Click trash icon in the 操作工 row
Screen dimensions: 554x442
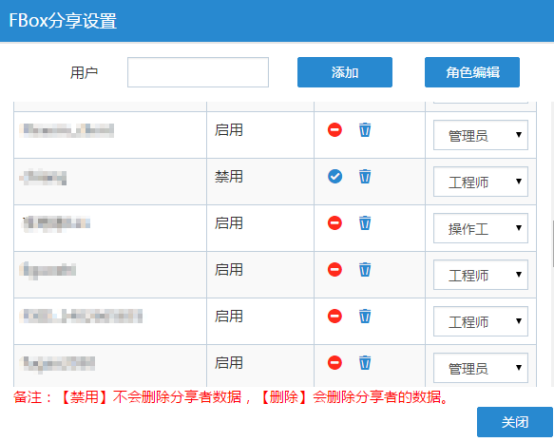pyautogui.click(x=365, y=223)
